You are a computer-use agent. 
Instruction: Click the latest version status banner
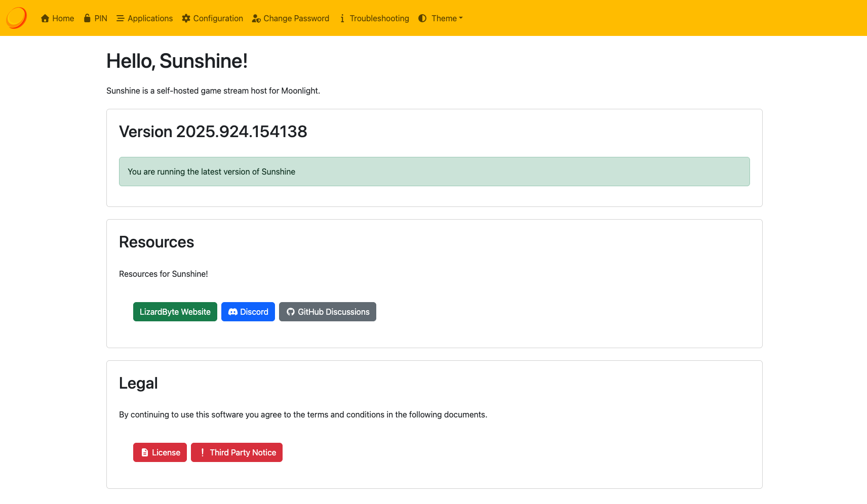(x=434, y=172)
